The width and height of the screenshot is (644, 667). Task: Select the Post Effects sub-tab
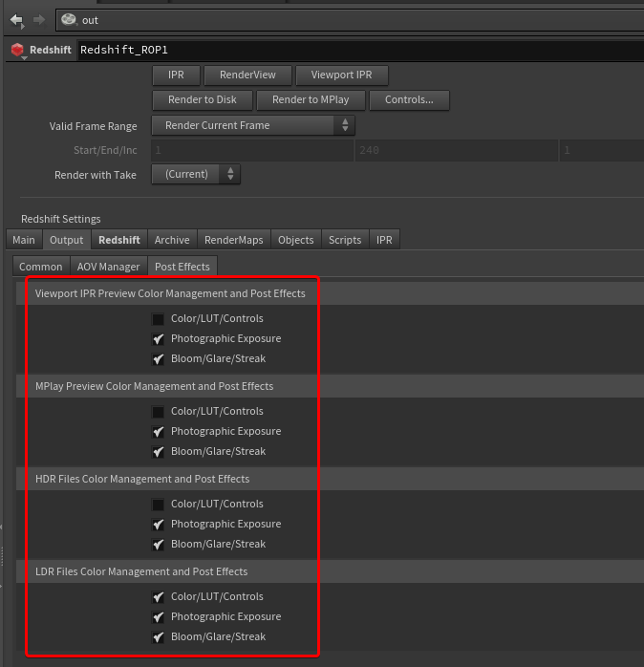[x=182, y=267]
